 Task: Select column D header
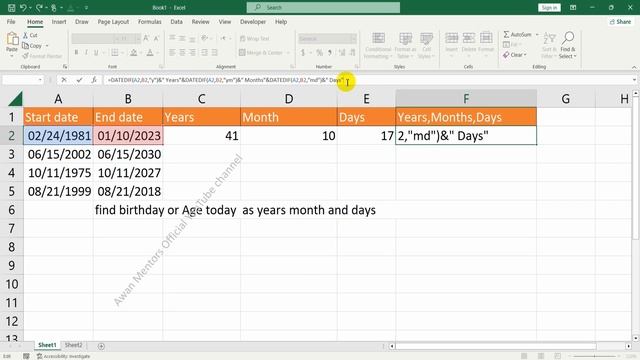click(x=289, y=99)
